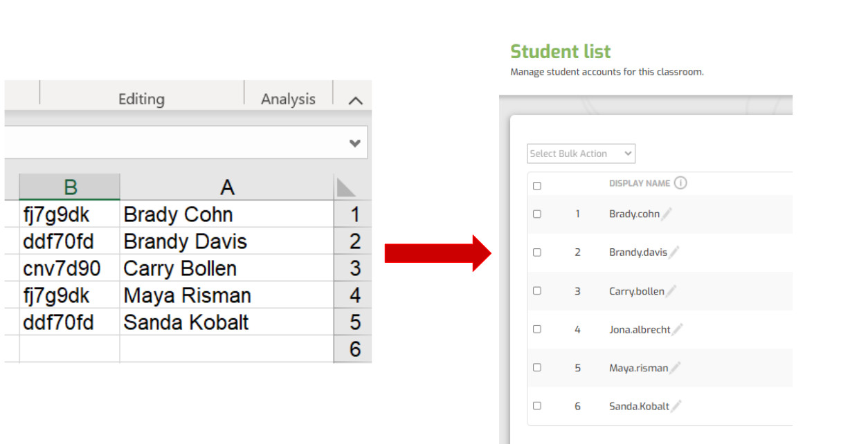
Task: Click pencil icon next to Maya.risman
Action: [675, 368]
